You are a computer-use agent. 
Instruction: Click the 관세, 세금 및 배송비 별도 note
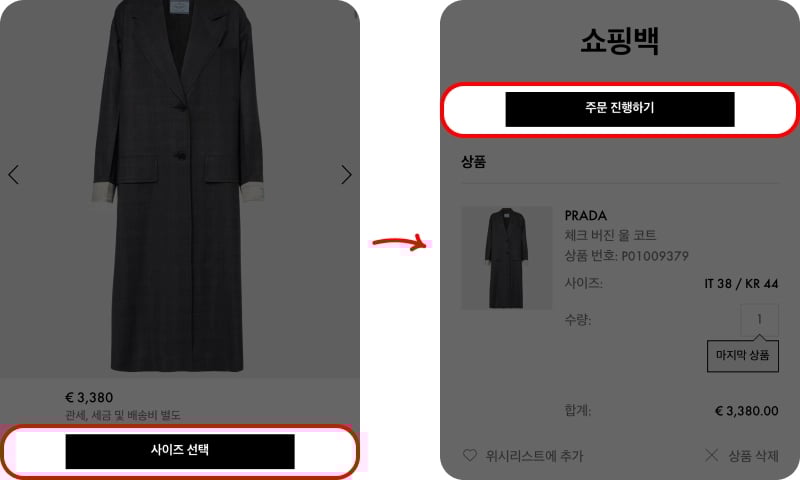point(123,415)
